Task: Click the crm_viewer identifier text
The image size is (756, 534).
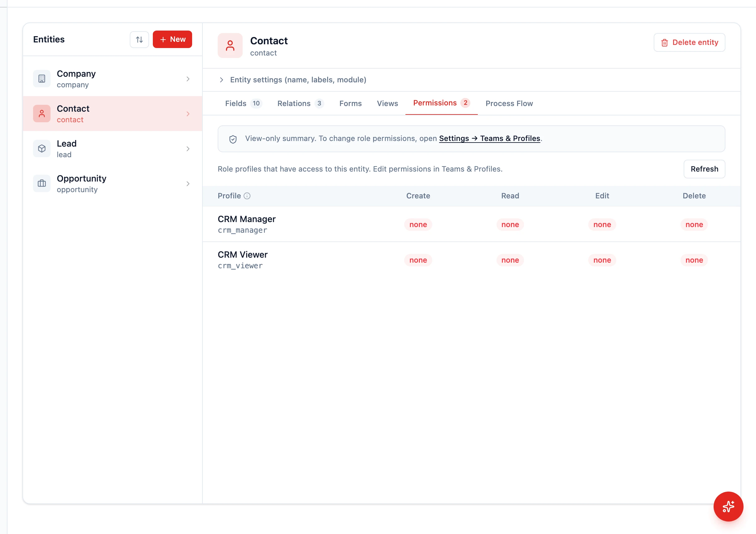Action: [x=240, y=266]
